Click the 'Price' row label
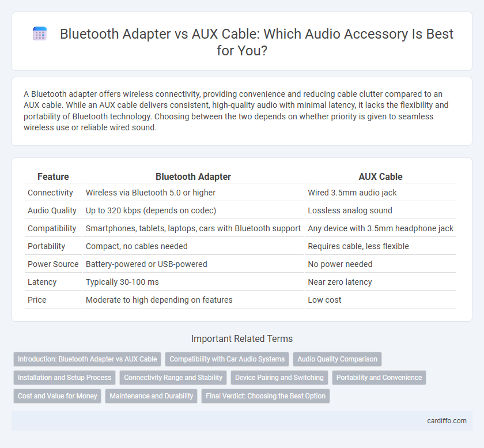The width and height of the screenshot is (484, 448). pyautogui.click(x=37, y=300)
